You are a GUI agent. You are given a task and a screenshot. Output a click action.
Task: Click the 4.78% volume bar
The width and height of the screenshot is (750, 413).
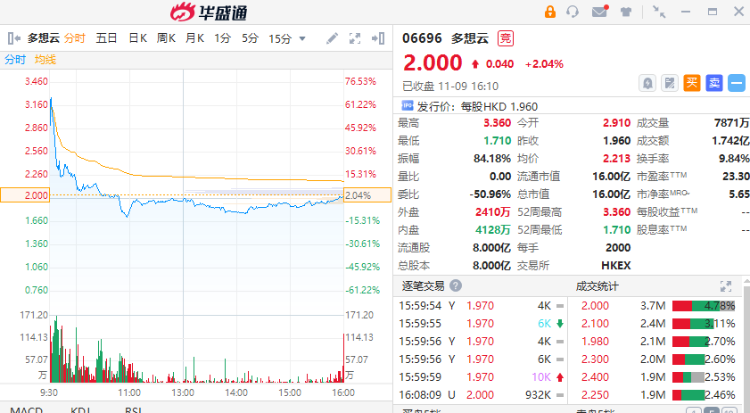click(704, 306)
